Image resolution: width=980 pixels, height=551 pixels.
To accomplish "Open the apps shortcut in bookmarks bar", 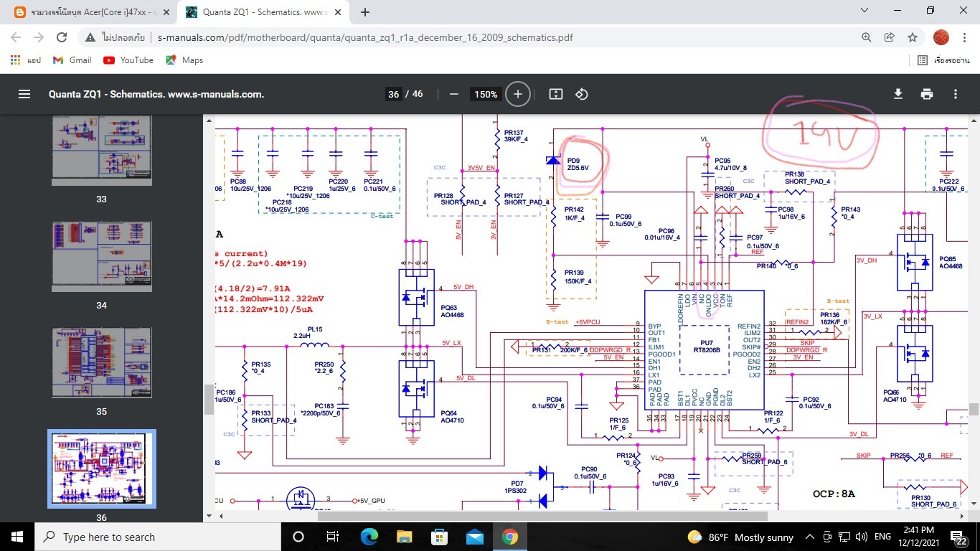I will click(x=26, y=60).
